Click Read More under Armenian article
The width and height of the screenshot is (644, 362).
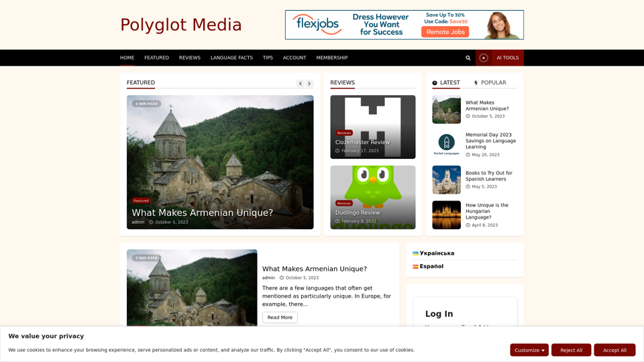280,317
